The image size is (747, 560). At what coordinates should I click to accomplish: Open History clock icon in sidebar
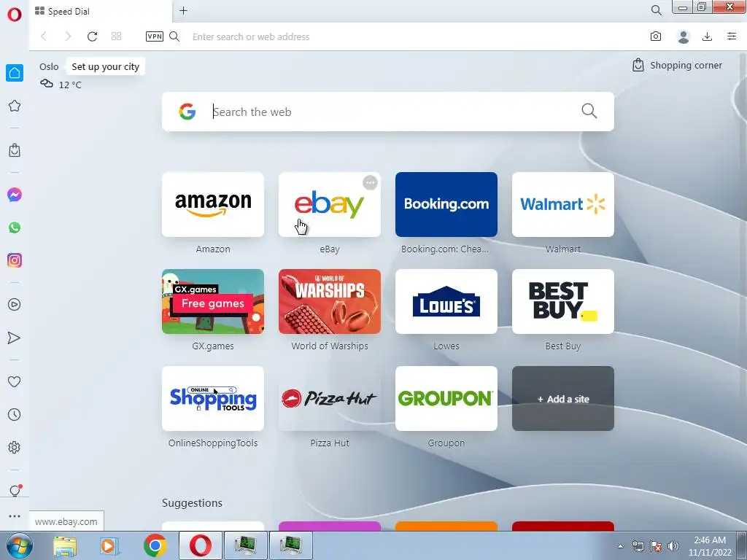tap(15, 415)
